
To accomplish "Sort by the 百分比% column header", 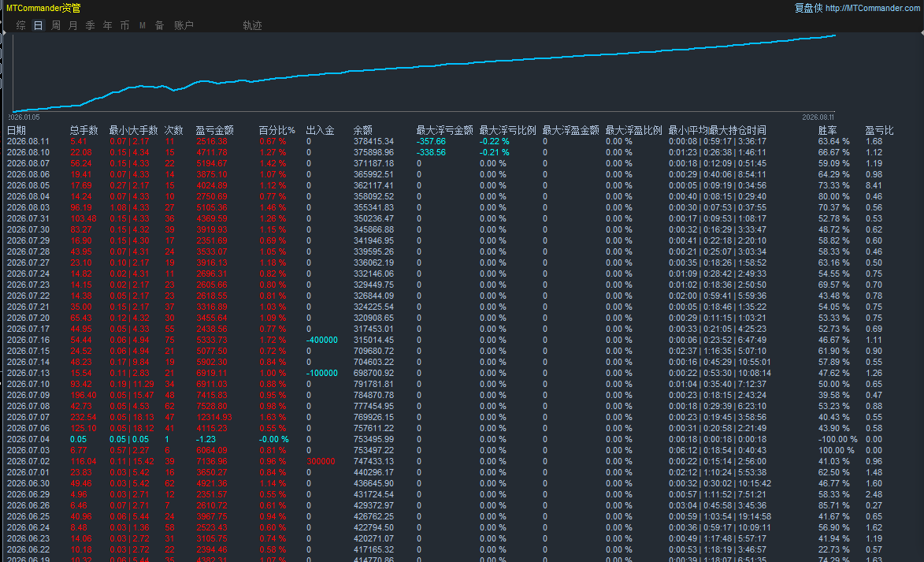I will click(277, 130).
